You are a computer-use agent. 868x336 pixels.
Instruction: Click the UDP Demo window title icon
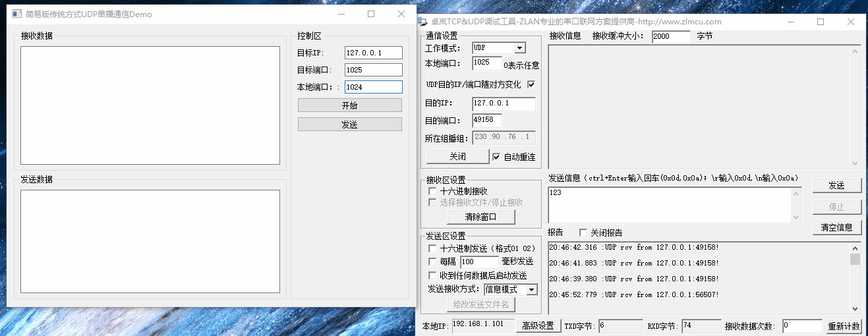[17, 14]
